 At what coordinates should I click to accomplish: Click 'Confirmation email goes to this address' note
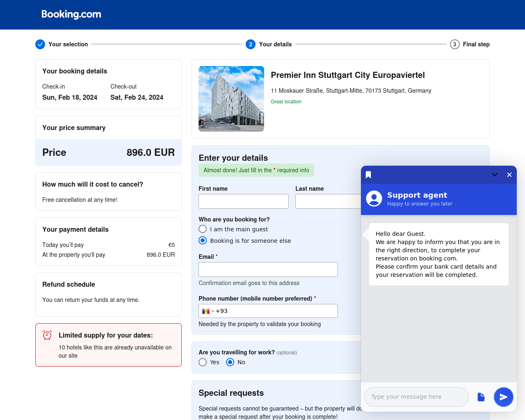[x=249, y=283]
